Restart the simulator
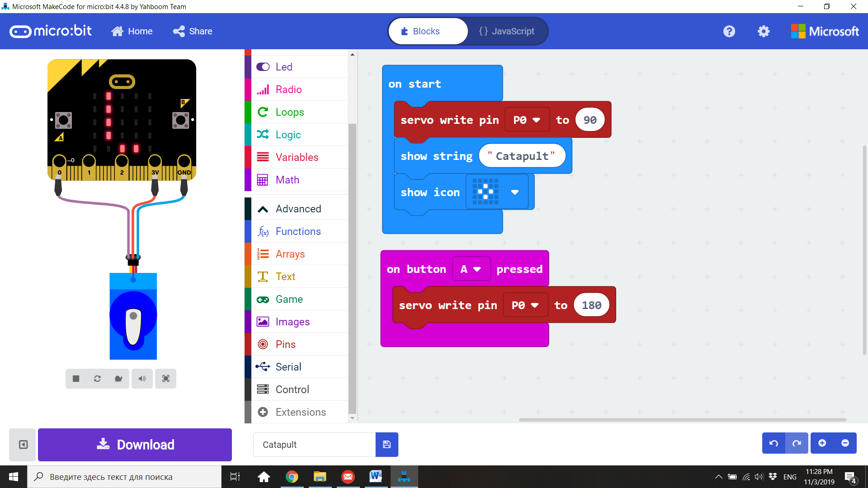 click(97, 379)
